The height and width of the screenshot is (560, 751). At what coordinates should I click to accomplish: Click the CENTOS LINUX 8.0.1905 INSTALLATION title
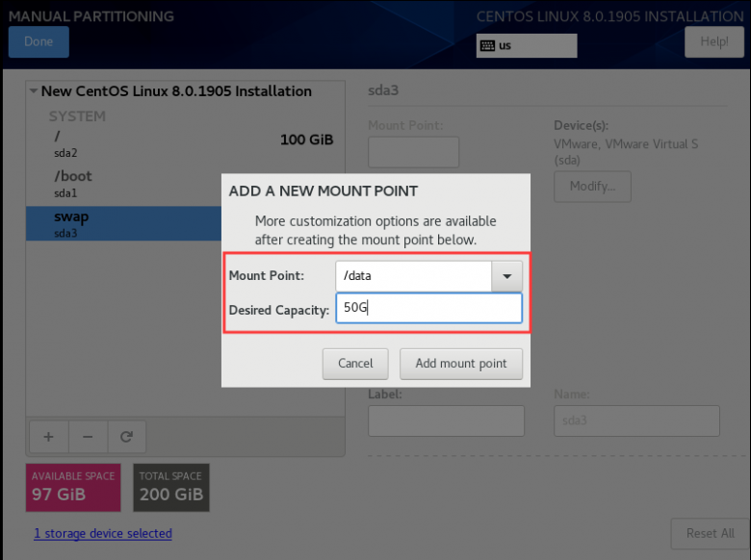point(609,16)
